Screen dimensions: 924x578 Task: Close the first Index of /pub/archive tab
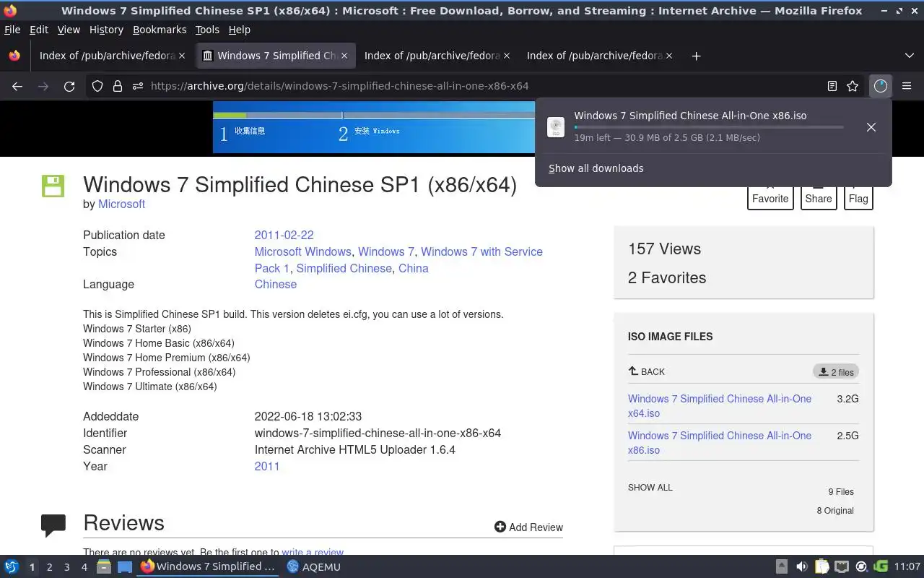coord(182,56)
